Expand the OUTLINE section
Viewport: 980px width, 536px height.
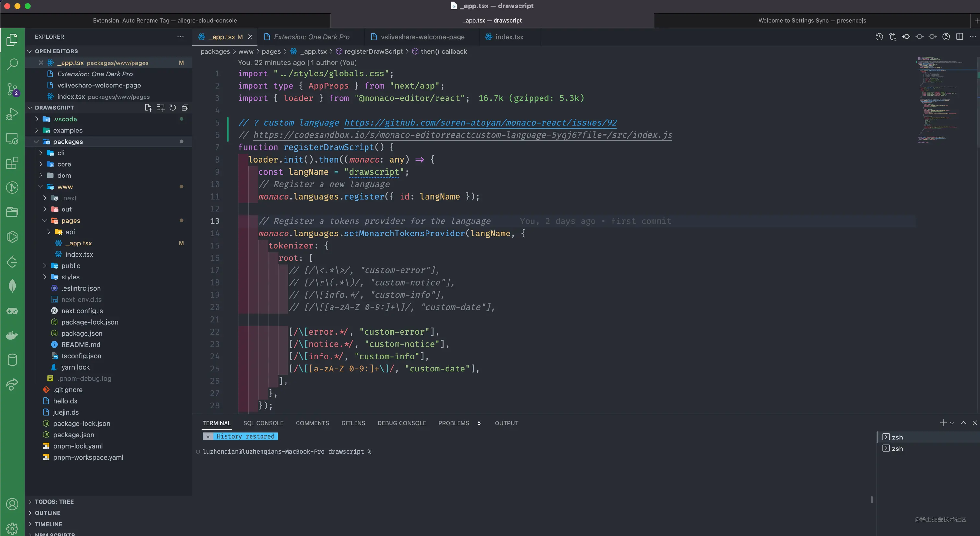[x=48, y=513]
